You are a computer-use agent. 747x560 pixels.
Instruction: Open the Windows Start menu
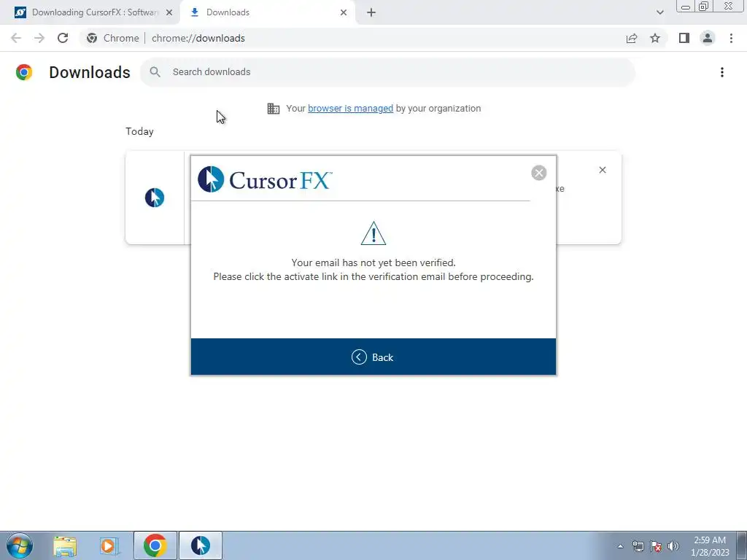click(20, 545)
